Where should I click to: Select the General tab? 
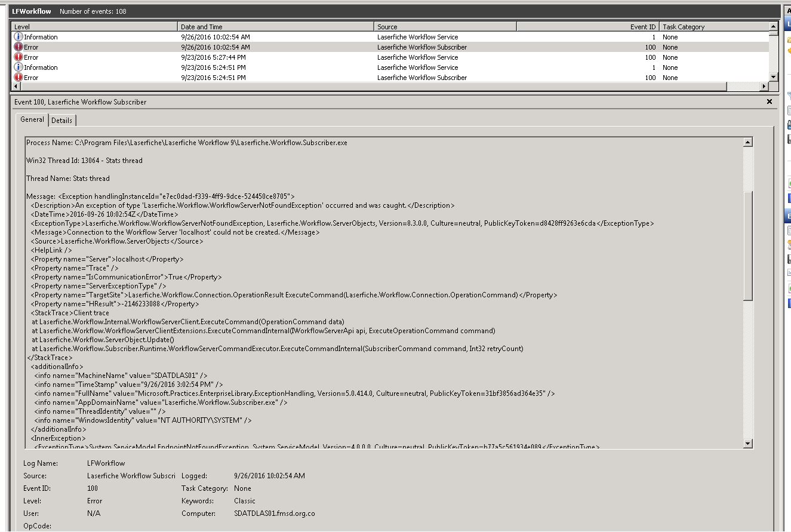[x=32, y=119]
